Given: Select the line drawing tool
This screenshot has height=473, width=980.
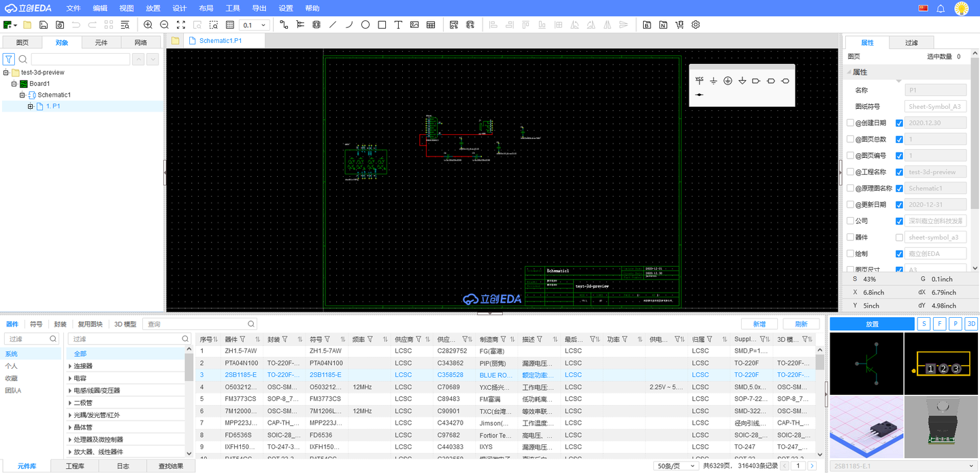Looking at the screenshot, I should [333, 25].
